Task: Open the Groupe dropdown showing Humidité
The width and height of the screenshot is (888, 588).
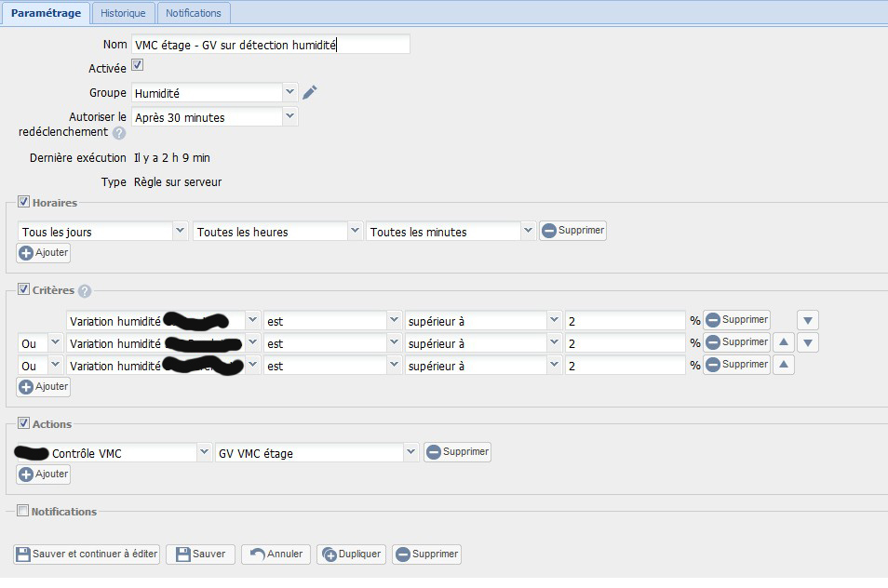Action: pos(214,92)
